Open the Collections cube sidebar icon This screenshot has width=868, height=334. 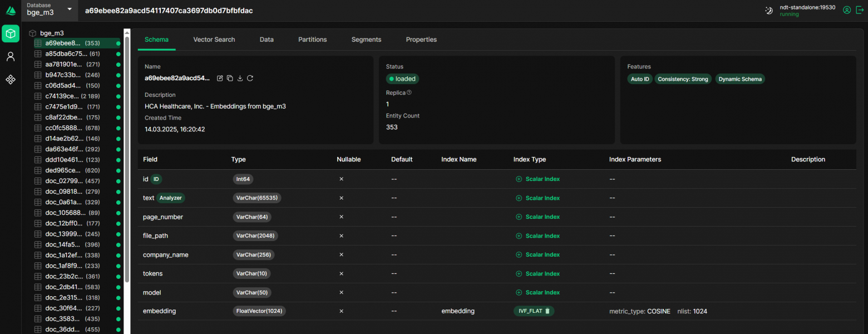coord(11,33)
